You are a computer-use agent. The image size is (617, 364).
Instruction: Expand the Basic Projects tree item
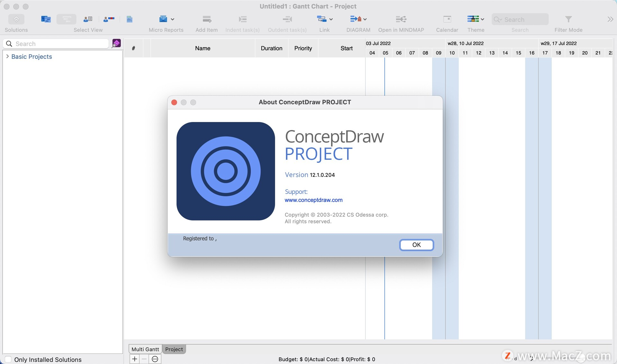pyautogui.click(x=7, y=56)
